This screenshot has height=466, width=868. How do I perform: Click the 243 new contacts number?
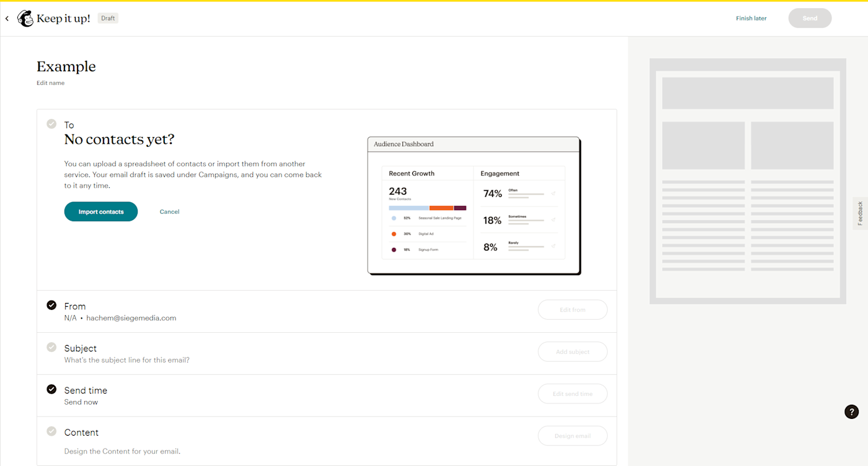(398, 191)
